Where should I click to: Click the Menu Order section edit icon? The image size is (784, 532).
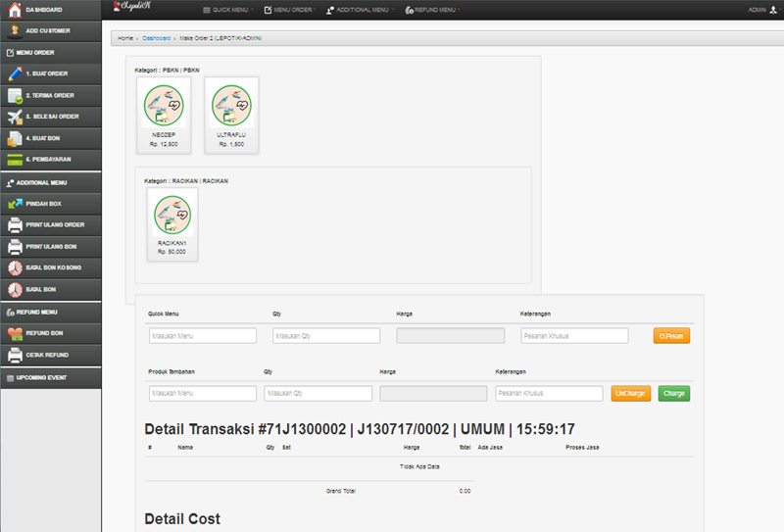(x=10, y=53)
